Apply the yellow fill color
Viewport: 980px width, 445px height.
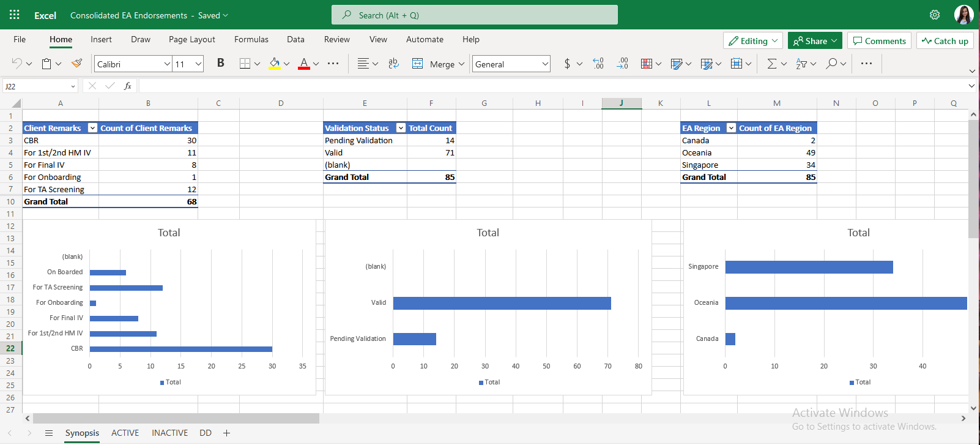point(275,64)
